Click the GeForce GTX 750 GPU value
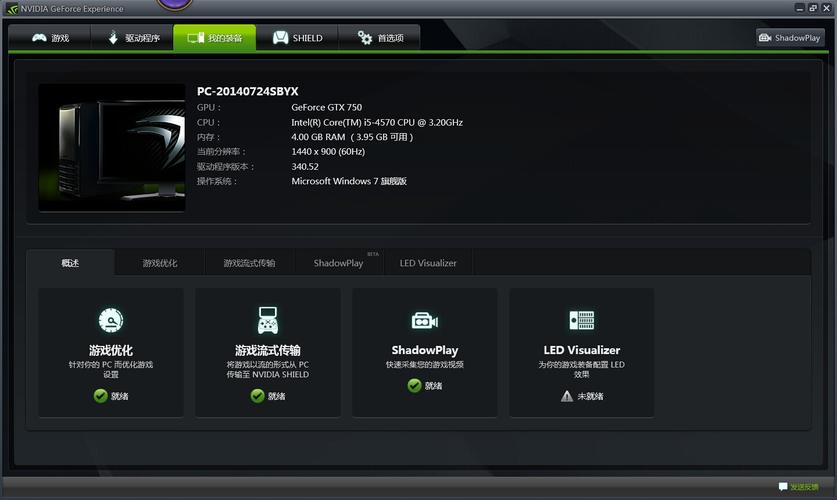The image size is (837, 500). 327,107
